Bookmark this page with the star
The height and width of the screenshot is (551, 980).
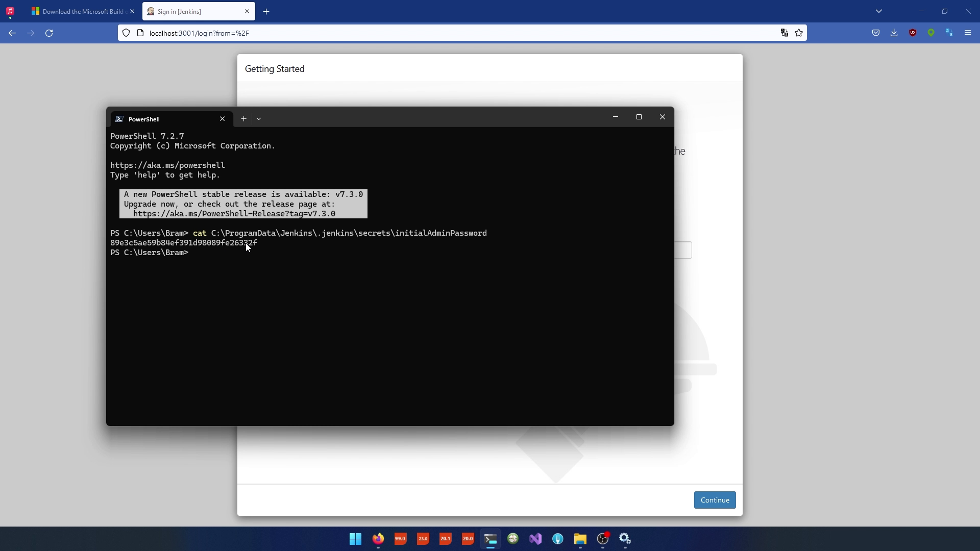[799, 33]
